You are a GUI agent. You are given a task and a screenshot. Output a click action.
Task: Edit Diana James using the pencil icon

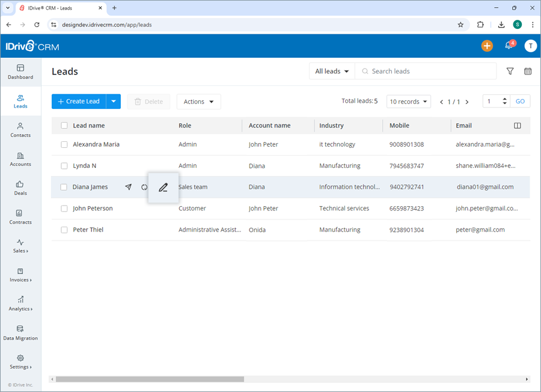click(x=163, y=187)
